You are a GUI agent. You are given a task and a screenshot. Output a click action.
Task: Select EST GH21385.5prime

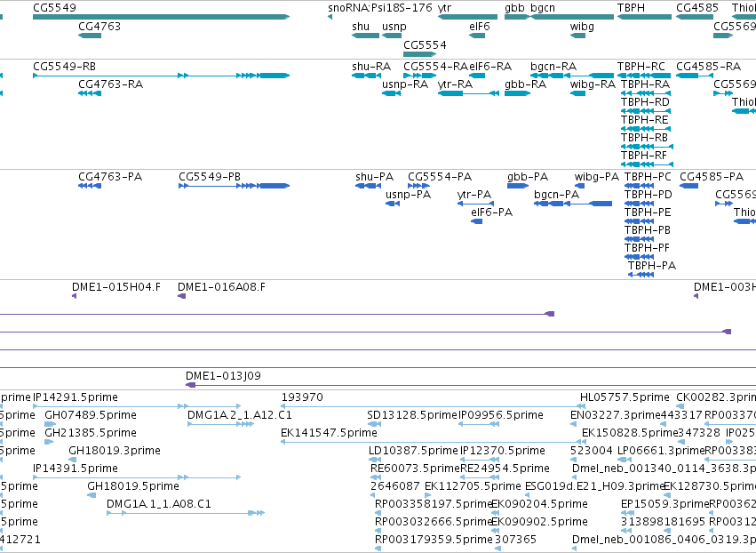[x=91, y=433]
